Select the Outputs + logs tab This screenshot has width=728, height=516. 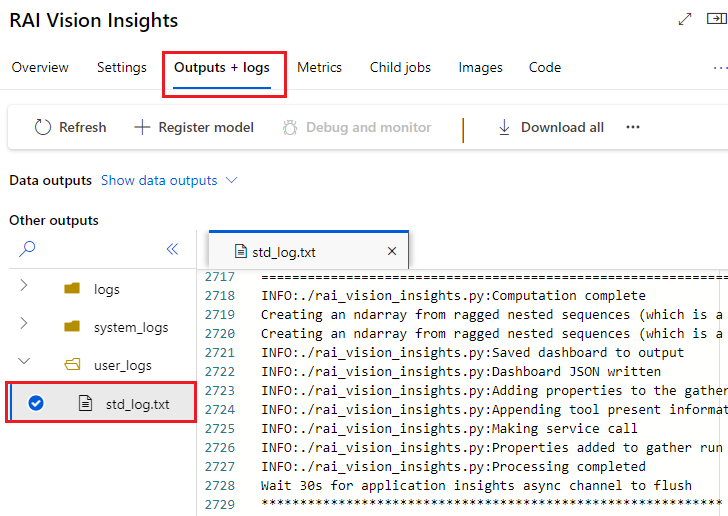click(x=222, y=68)
